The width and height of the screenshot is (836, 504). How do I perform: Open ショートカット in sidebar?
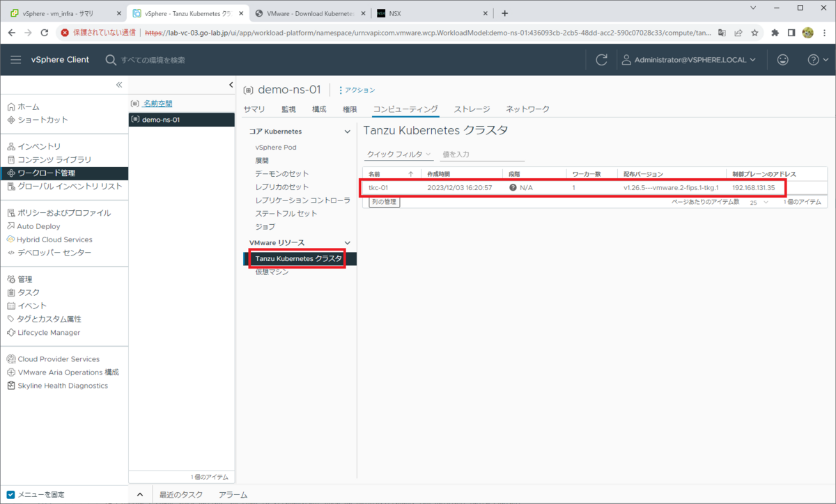pyautogui.click(x=38, y=120)
